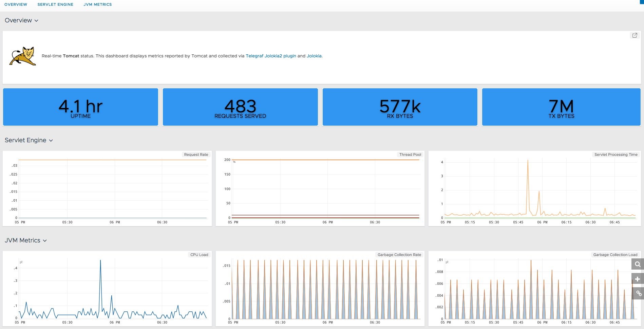Screen dimensions: 644x329
Task: Click the 577k RX BYTES tile
Action: point(400,107)
